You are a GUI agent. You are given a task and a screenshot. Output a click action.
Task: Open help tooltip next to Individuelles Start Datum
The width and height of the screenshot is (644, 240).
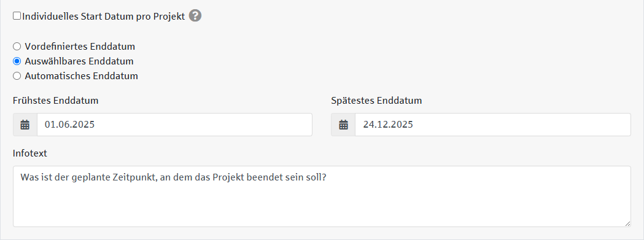195,16
